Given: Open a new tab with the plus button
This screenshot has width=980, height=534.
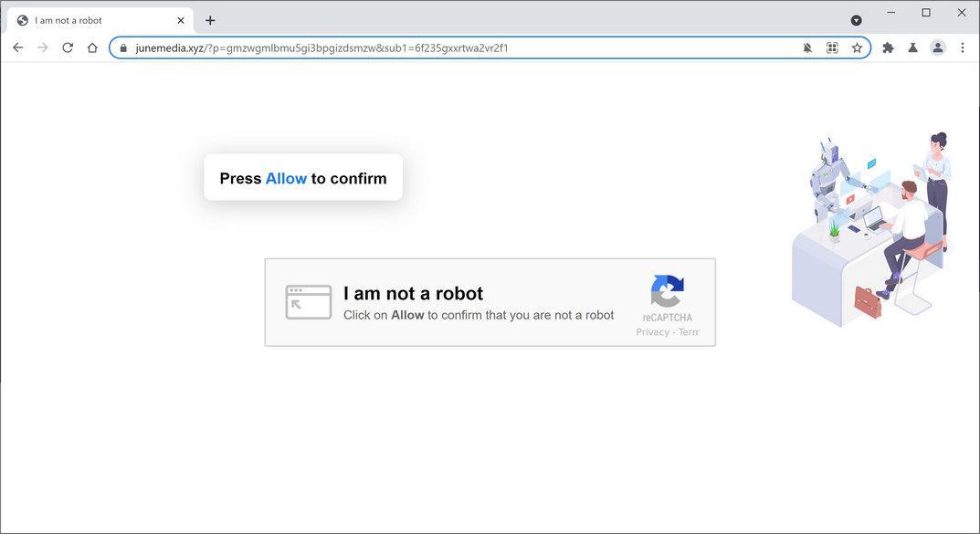Looking at the screenshot, I should pos(210,19).
